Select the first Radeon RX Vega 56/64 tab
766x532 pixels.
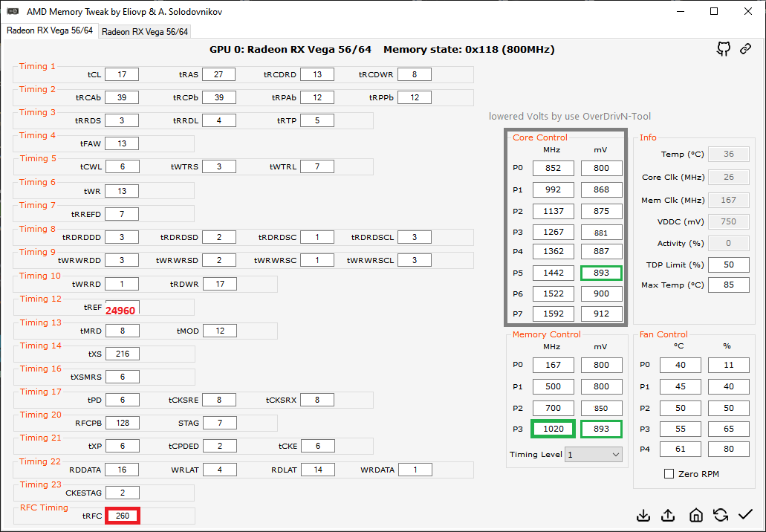[x=49, y=30]
